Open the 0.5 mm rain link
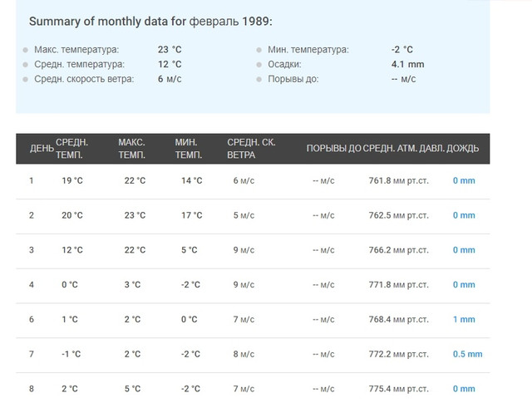This screenshot has width=532, height=403. [x=467, y=354]
